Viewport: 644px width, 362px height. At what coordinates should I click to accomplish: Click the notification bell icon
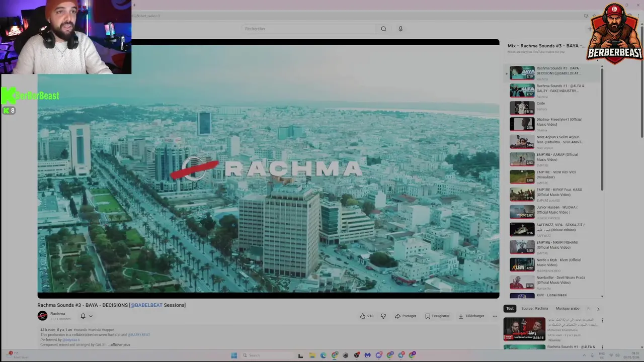pyautogui.click(x=83, y=316)
